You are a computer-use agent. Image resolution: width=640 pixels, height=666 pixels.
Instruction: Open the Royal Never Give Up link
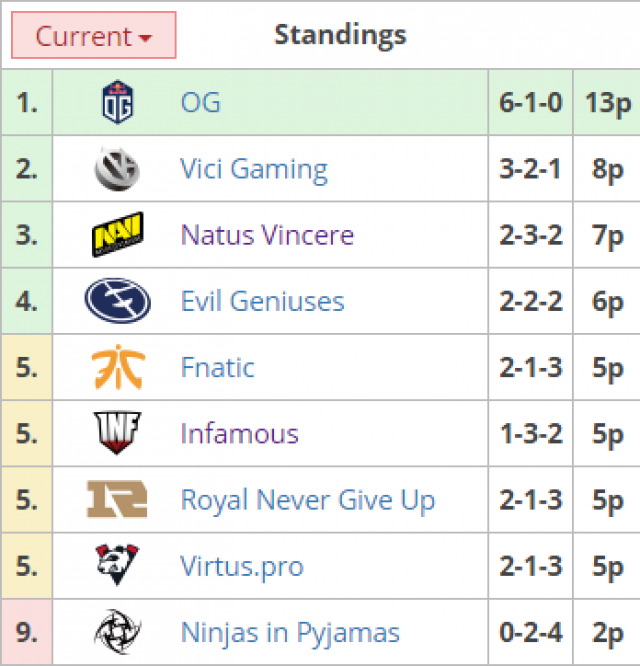pyautogui.click(x=307, y=499)
